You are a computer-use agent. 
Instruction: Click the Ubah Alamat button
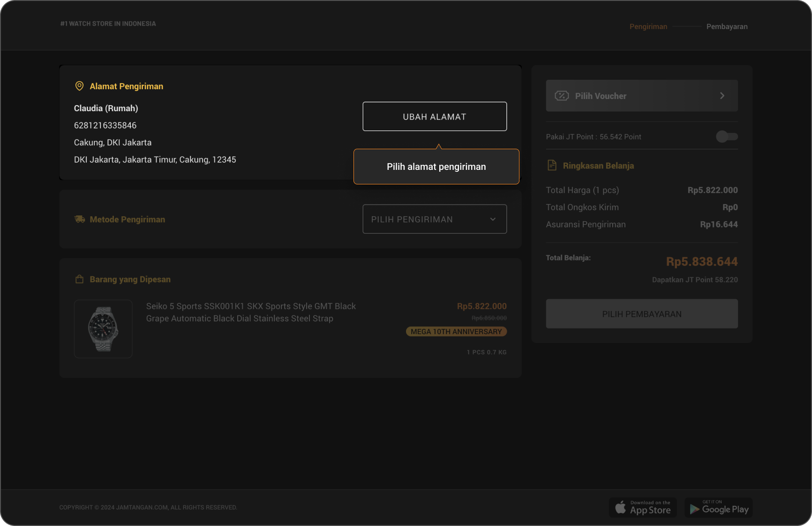coord(435,116)
